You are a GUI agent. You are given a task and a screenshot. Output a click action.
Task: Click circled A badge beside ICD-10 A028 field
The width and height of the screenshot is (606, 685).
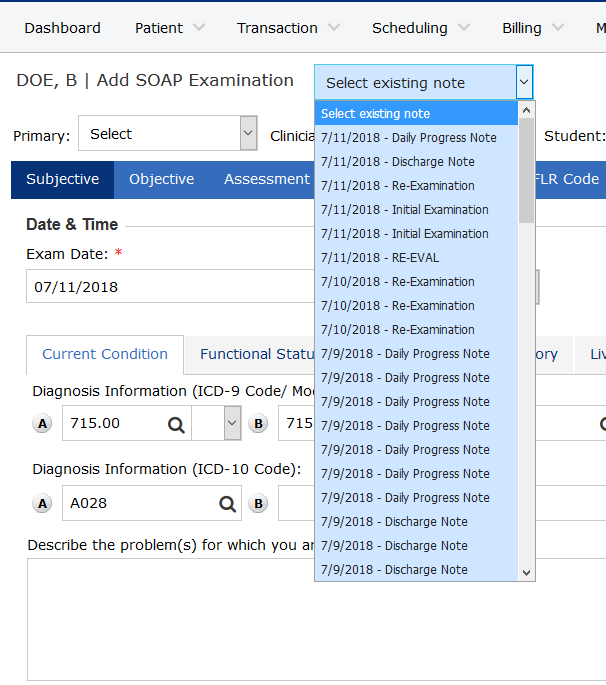click(x=42, y=504)
